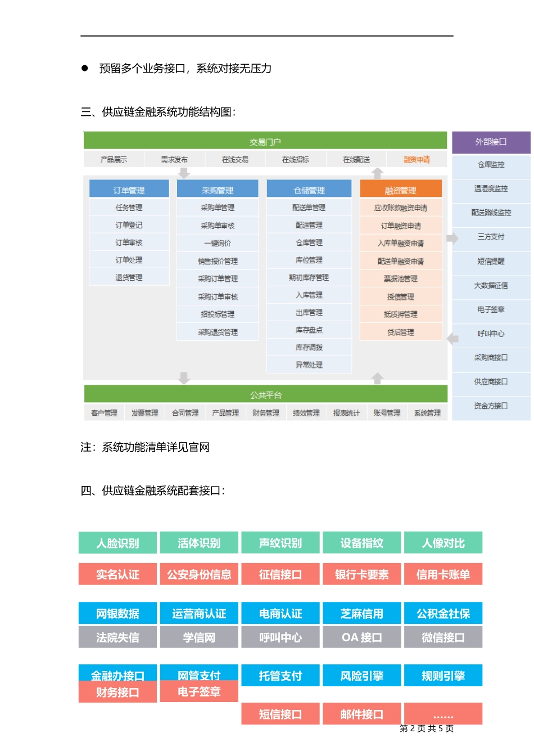This screenshot has height=756, width=534.
Task: Select the 产品展示 cell under 交易门户
Action: 114,159
